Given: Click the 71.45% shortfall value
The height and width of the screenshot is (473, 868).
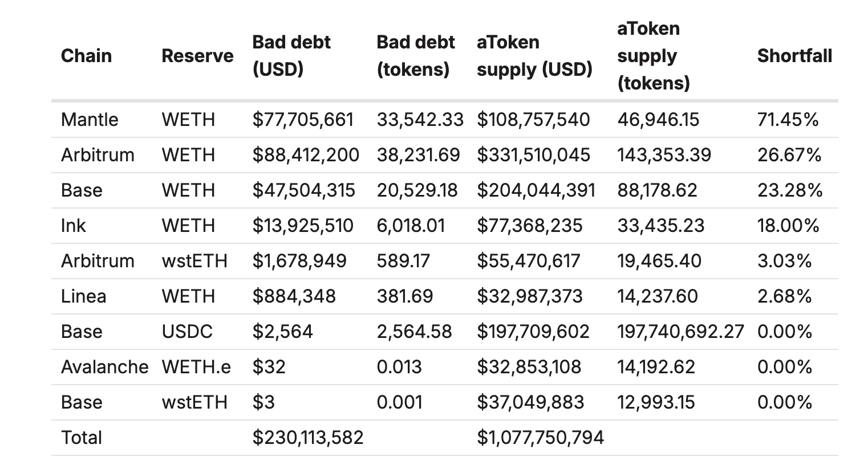Looking at the screenshot, I should click(788, 120).
